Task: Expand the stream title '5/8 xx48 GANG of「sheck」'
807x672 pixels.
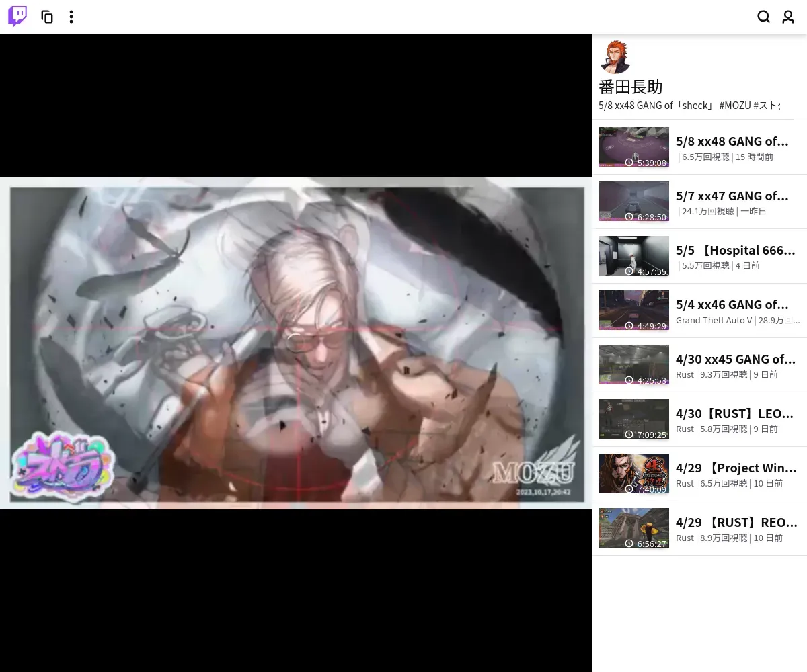Action: pos(689,106)
